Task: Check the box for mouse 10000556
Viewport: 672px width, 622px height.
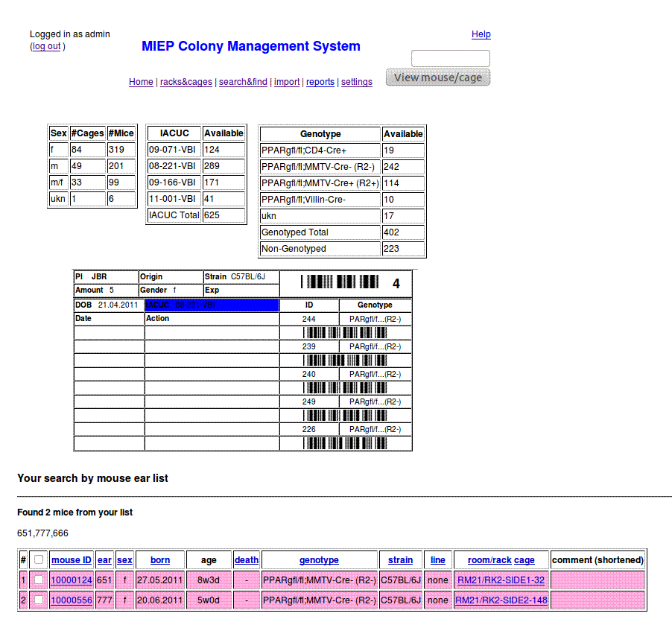Action: pos(39,600)
